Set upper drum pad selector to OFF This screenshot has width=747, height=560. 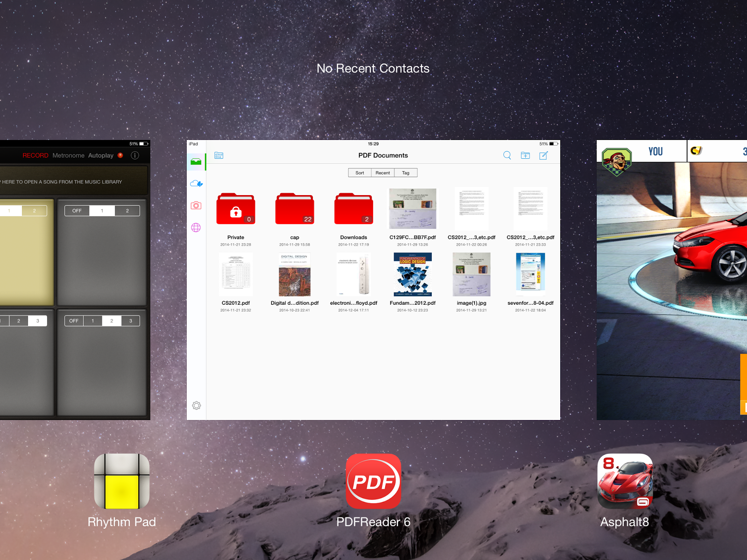(x=77, y=211)
